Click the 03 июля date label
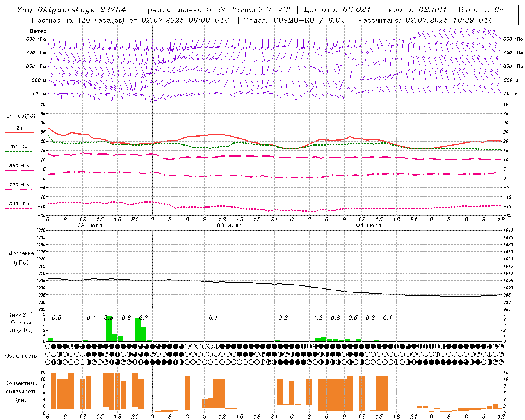The height and width of the screenshot is (420, 525). (229, 226)
